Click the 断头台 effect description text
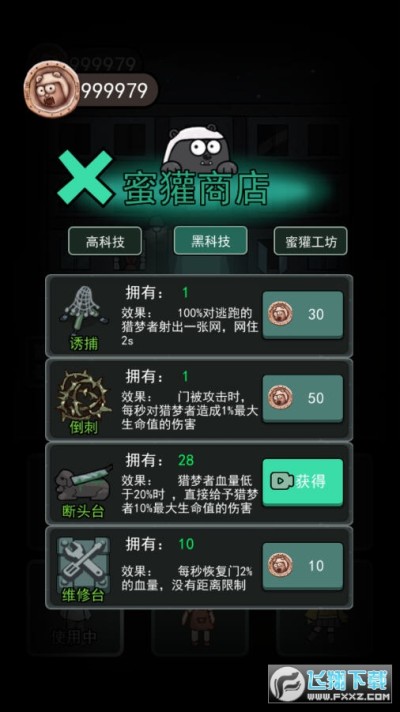The width and height of the screenshot is (400, 712). coord(189,494)
